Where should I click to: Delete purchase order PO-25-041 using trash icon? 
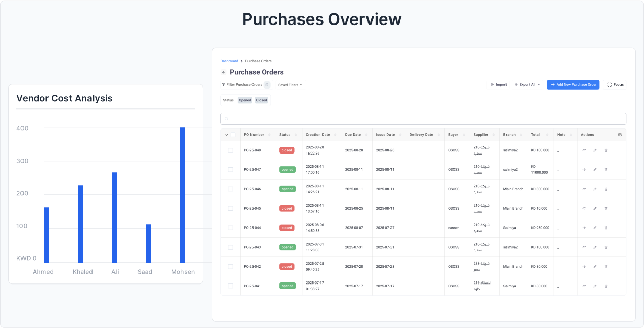click(x=606, y=286)
